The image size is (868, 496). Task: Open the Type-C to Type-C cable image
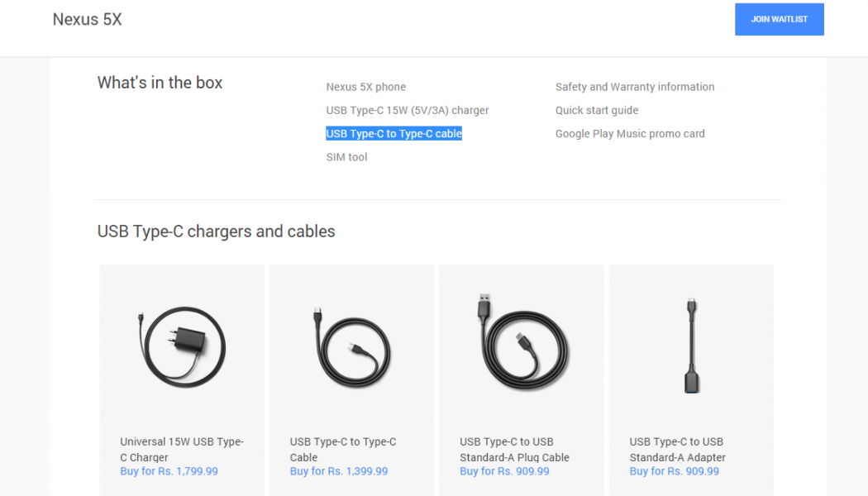click(351, 344)
